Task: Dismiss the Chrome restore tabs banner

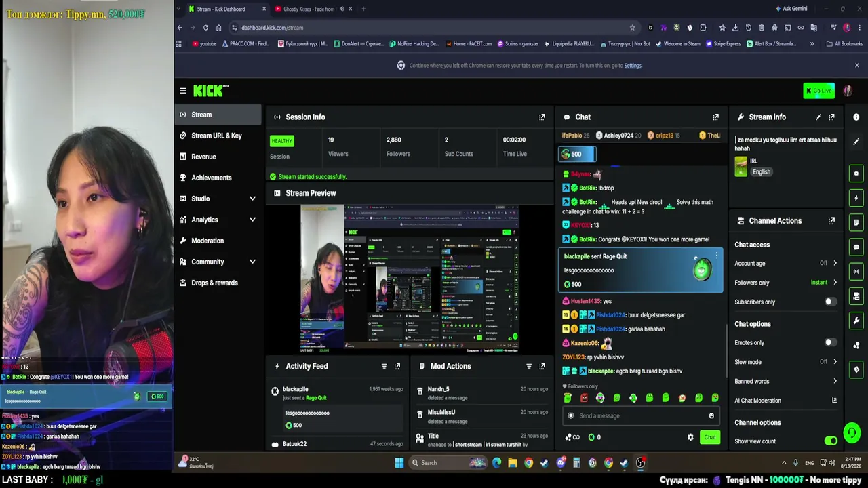Action: [x=857, y=66]
